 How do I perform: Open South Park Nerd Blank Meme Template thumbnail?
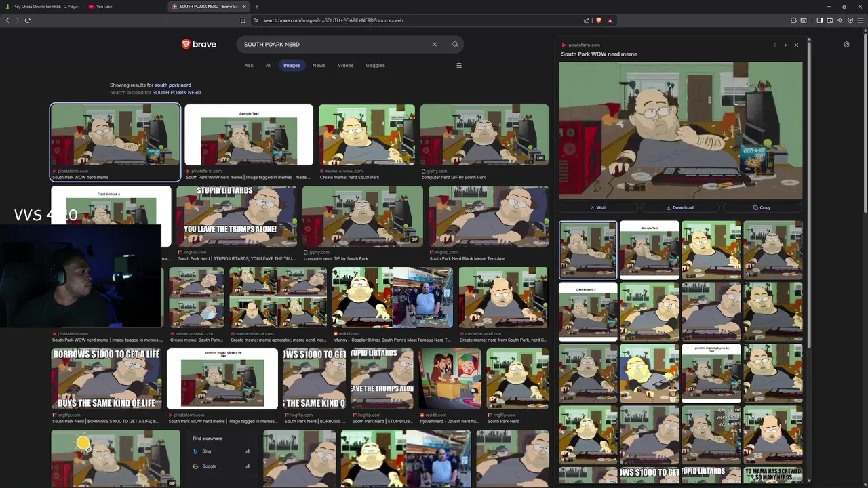(x=488, y=217)
